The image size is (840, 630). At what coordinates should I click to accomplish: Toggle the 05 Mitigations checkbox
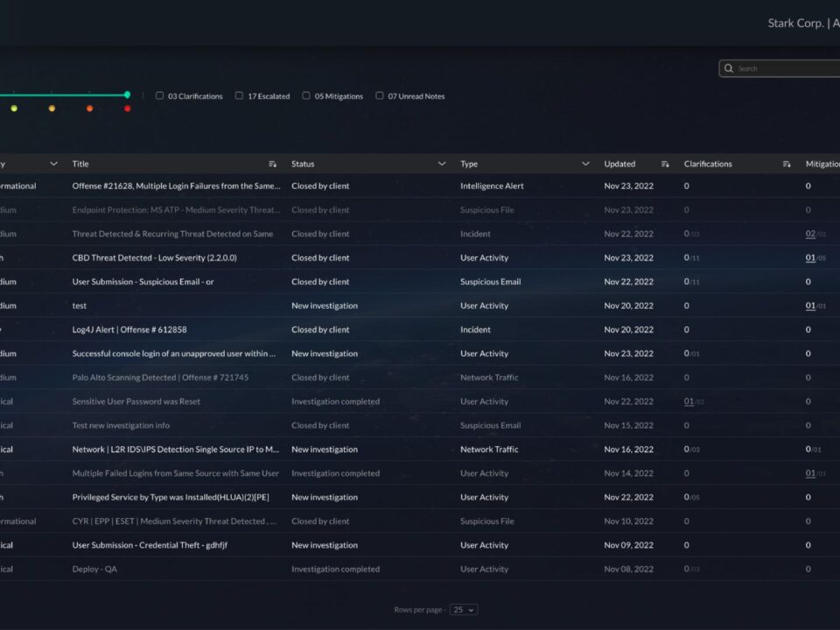tap(306, 95)
